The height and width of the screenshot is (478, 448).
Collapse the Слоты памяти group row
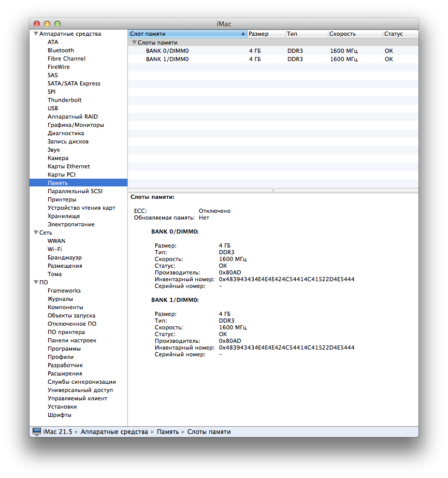(x=134, y=42)
